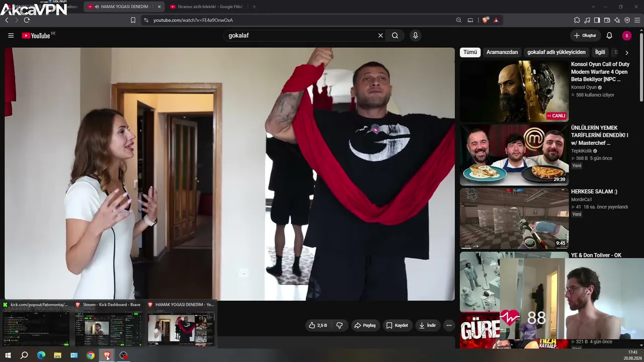644x362 pixels.
Task: Toggle the Brave sidebar panel
Action: tap(597, 20)
